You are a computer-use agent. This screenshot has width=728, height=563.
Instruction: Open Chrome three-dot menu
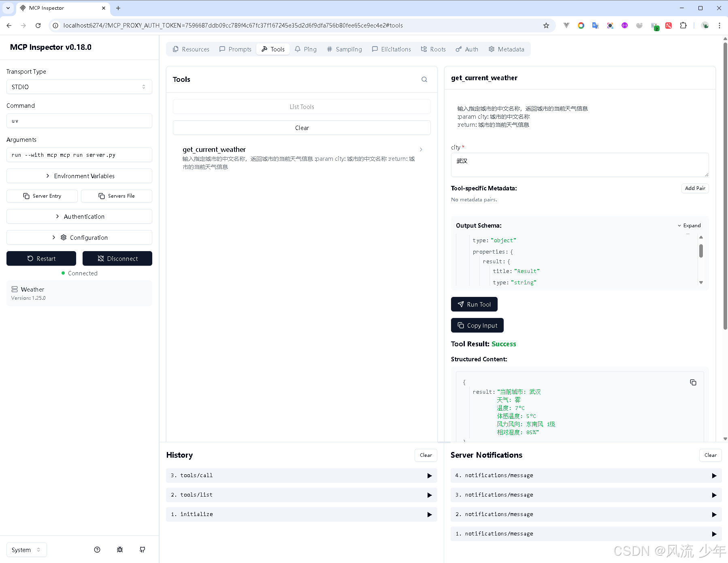tap(719, 26)
